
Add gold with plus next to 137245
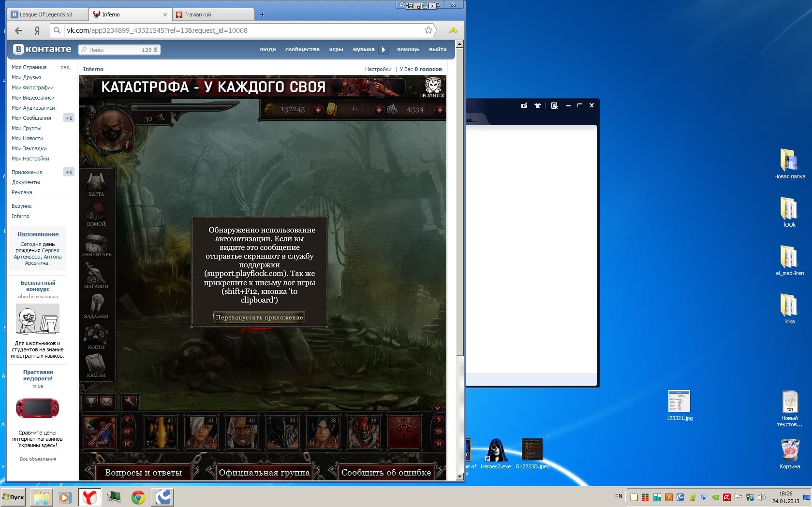[x=318, y=110]
